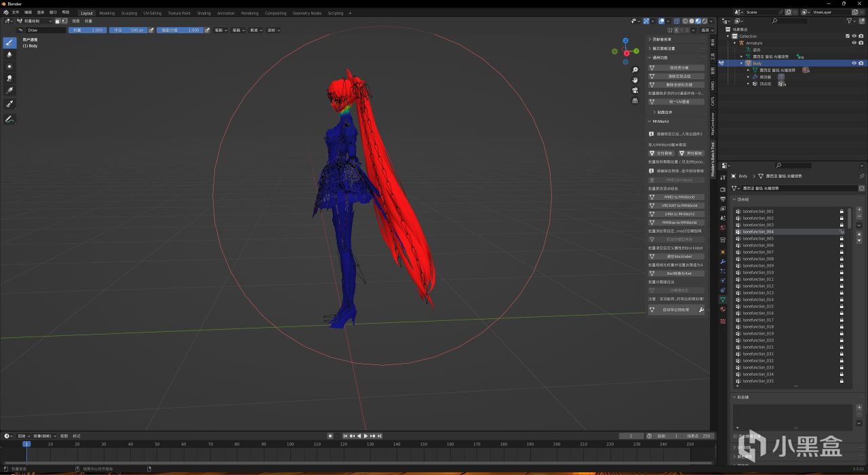
Task: Switch to the Sculpting workspace tab
Action: [129, 13]
